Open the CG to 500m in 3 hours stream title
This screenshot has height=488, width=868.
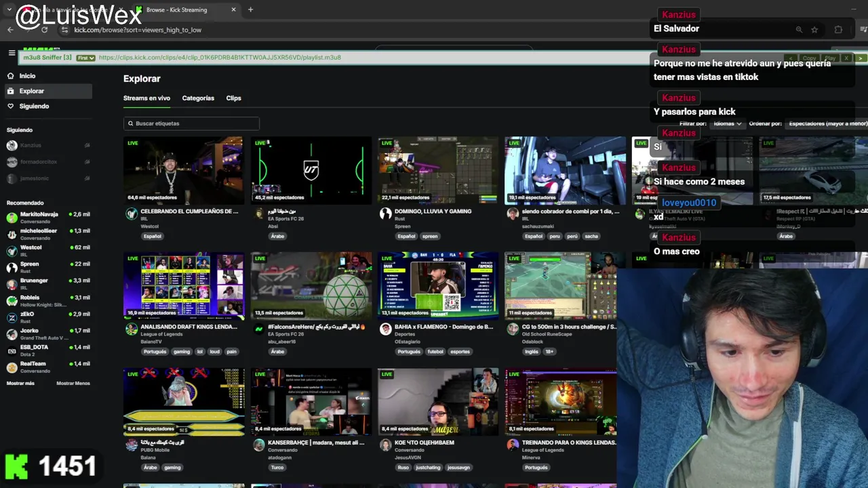(569, 327)
